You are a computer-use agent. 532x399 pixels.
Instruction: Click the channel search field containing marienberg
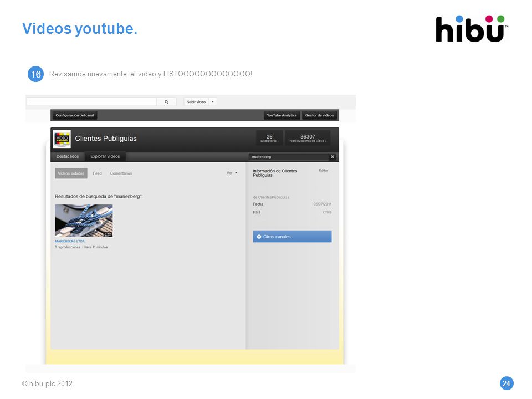click(289, 157)
